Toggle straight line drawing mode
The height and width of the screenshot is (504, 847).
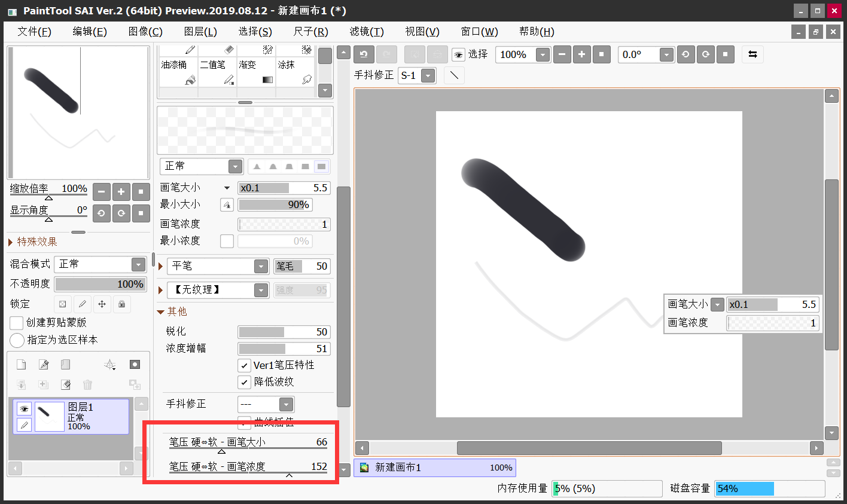pyautogui.click(x=454, y=75)
